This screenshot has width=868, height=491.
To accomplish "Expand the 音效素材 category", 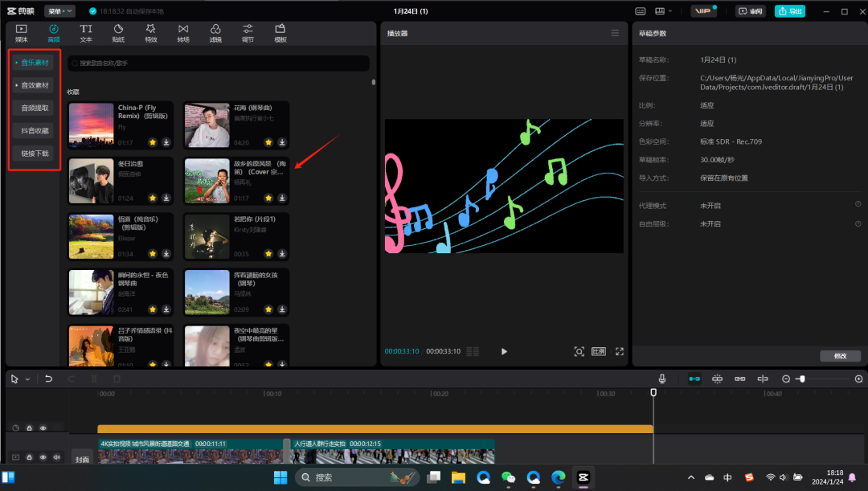I will (33, 85).
